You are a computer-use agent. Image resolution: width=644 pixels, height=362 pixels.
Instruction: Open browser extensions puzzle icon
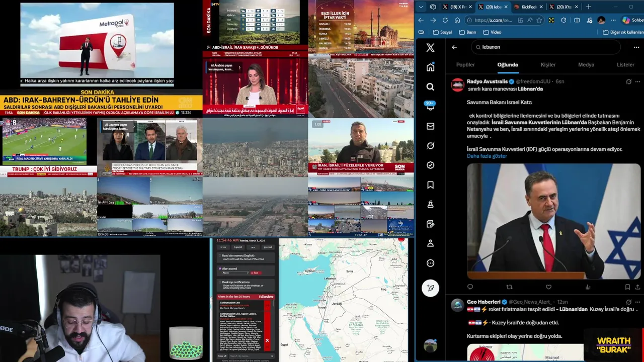(x=563, y=20)
